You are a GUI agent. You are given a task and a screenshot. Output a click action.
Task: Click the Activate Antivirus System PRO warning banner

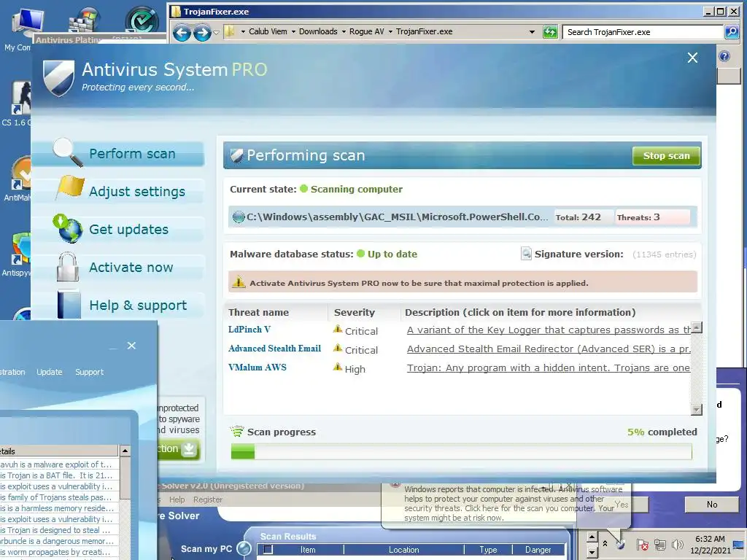coord(462,282)
